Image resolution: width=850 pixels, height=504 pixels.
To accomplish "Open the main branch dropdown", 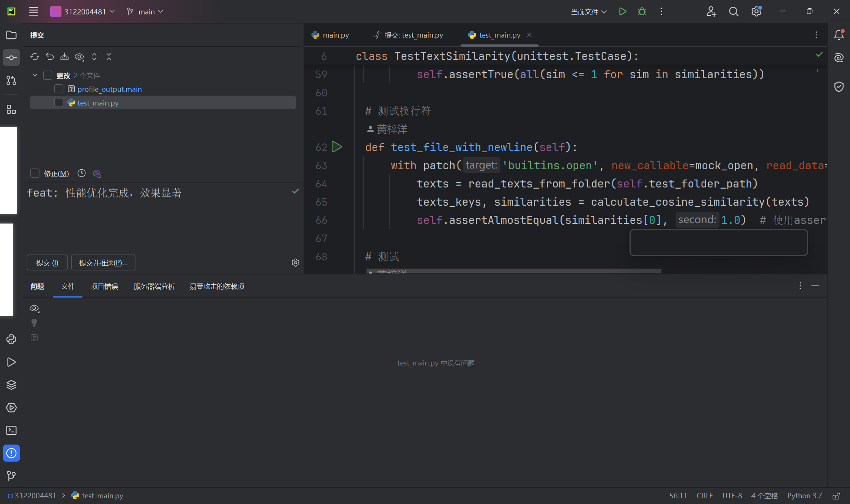I will click(x=145, y=11).
